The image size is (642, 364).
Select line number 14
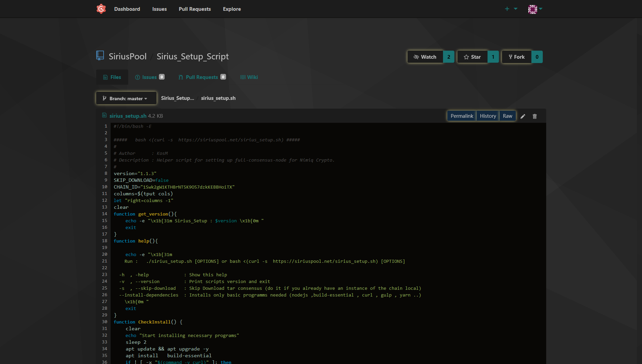tap(105, 214)
